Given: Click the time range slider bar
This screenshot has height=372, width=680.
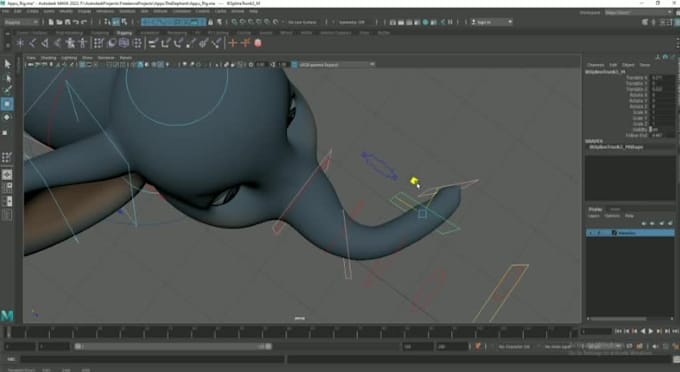Looking at the screenshot, I should click(173, 346).
